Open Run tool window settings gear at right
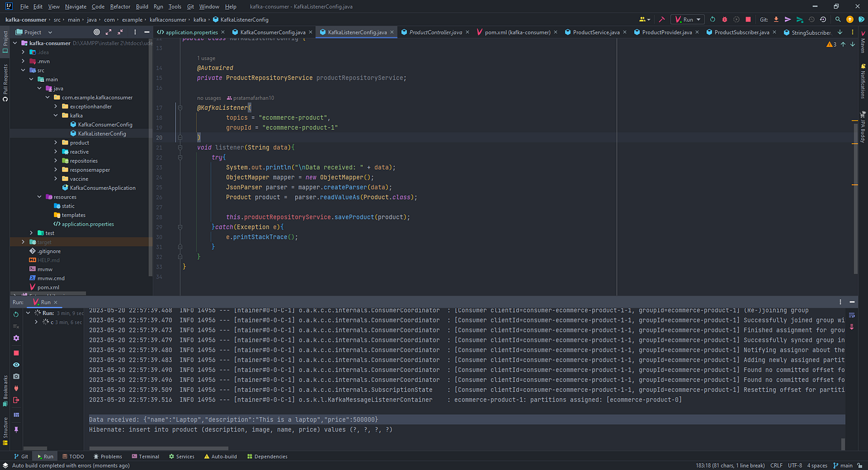 [841, 303]
